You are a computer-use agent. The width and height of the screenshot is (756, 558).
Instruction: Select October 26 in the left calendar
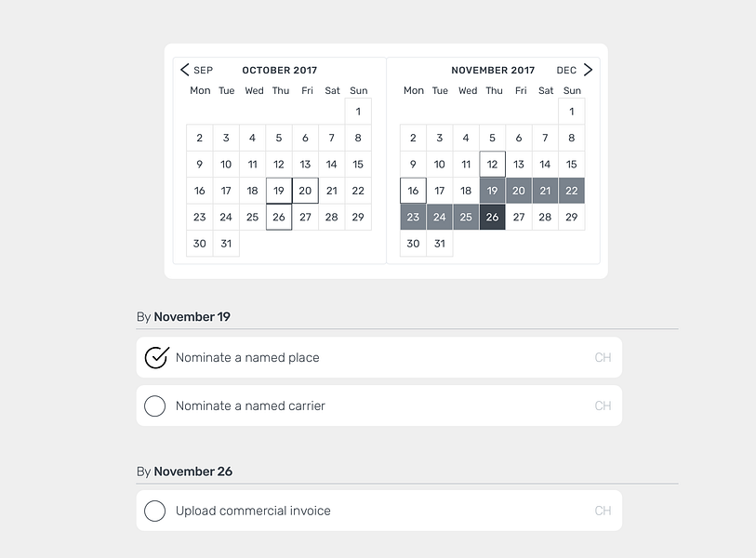click(x=279, y=217)
